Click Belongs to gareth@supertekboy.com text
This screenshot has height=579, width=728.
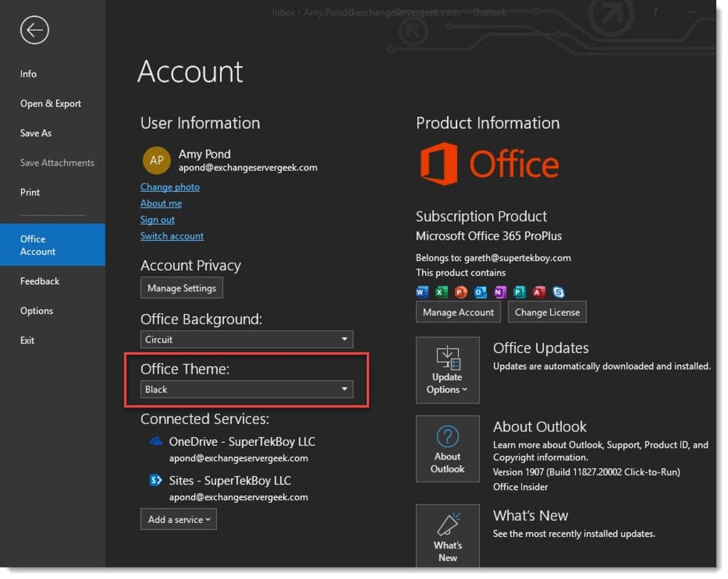click(493, 258)
